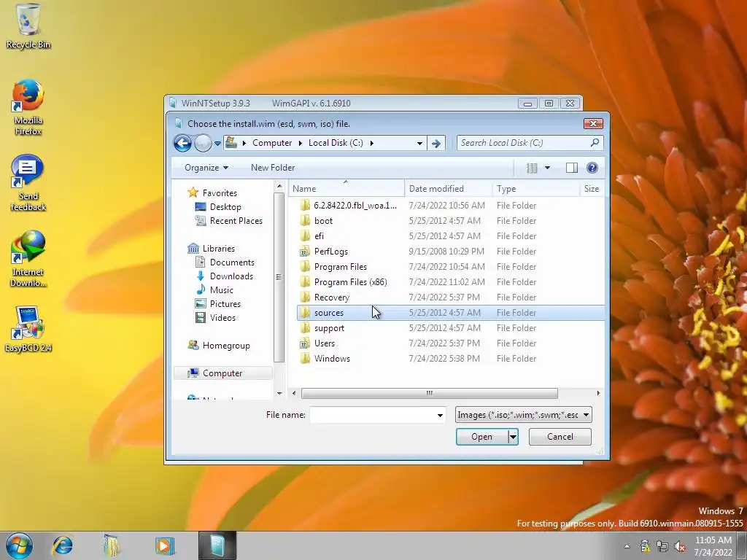This screenshot has width=747, height=560.
Task: Click the arrow after Local Disk (C:) breadcrumb
Action: pyautogui.click(x=371, y=143)
